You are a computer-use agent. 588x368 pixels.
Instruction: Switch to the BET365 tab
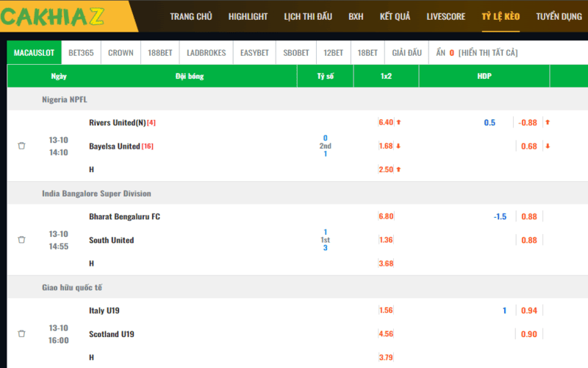pyautogui.click(x=81, y=53)
